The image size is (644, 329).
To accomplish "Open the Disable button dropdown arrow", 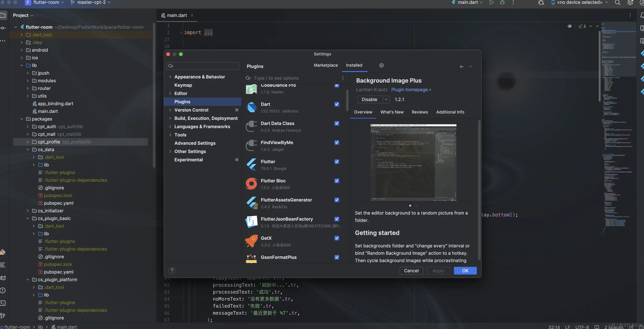I will (x=386, y=99).
